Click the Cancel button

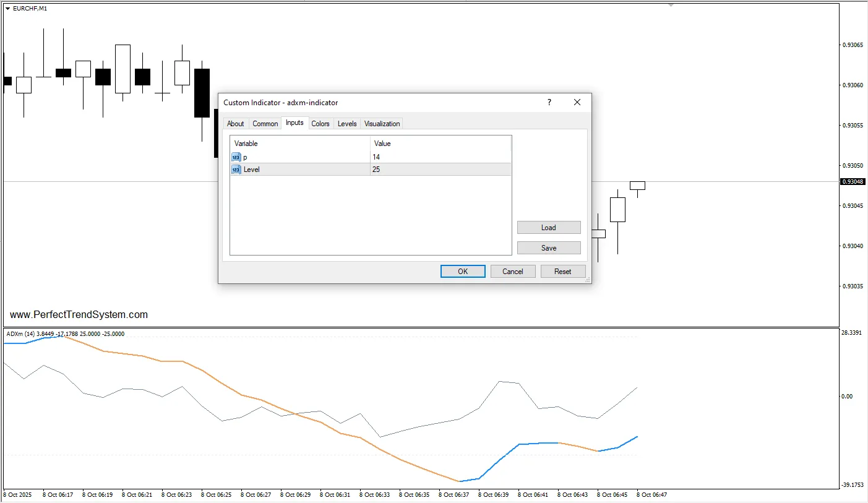click(x=513, y=272)
